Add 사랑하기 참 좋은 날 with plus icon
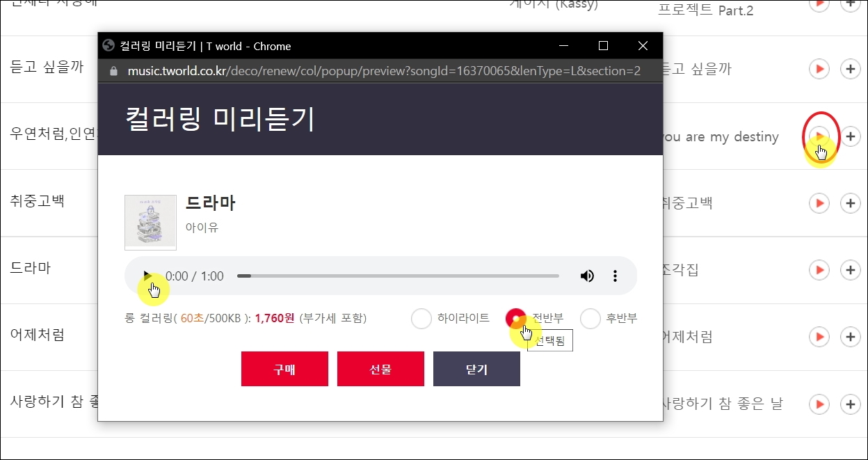The height and width of the screenshot is (460, 868). pyautogui.click(x=850, y=404)
